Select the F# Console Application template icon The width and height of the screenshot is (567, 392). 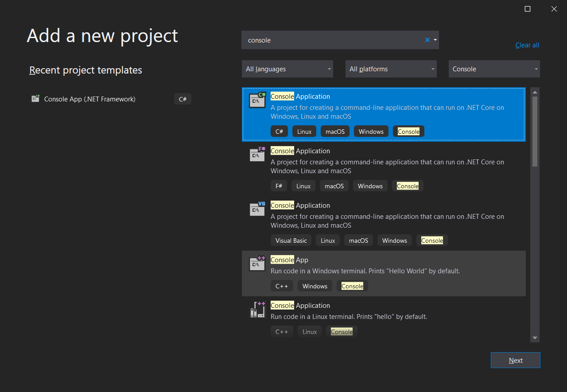[257, 155]
